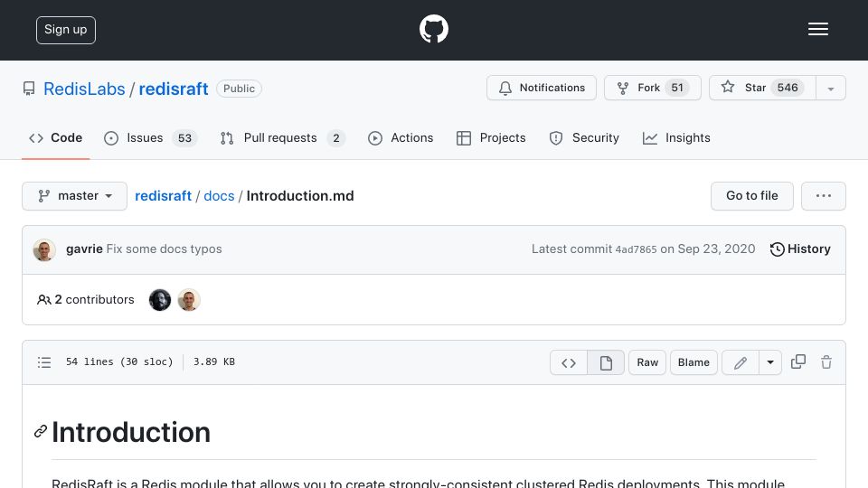This screenshot has height=488, width=868.
Task: Navigate to the docs folder breadcrumb
Action: 219,196
